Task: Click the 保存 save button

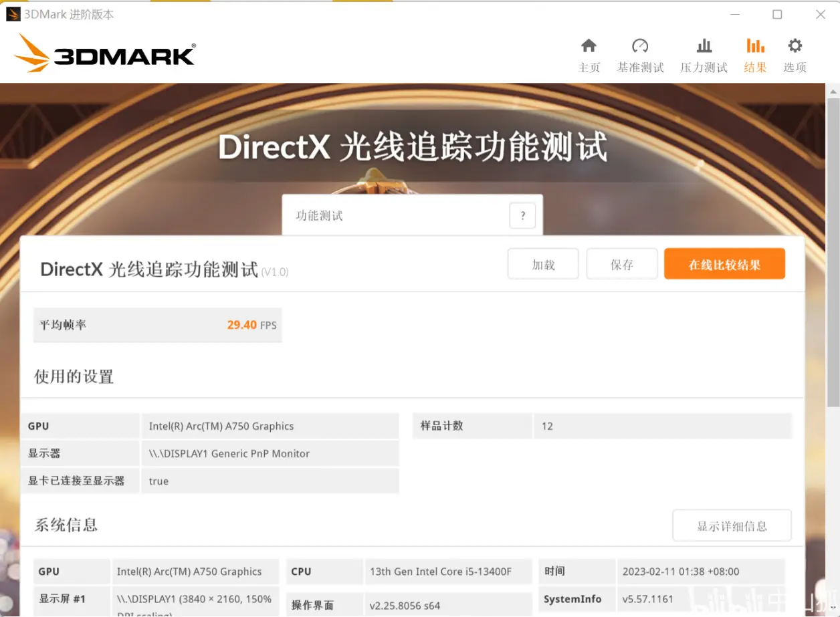Action: click(621, 265)
